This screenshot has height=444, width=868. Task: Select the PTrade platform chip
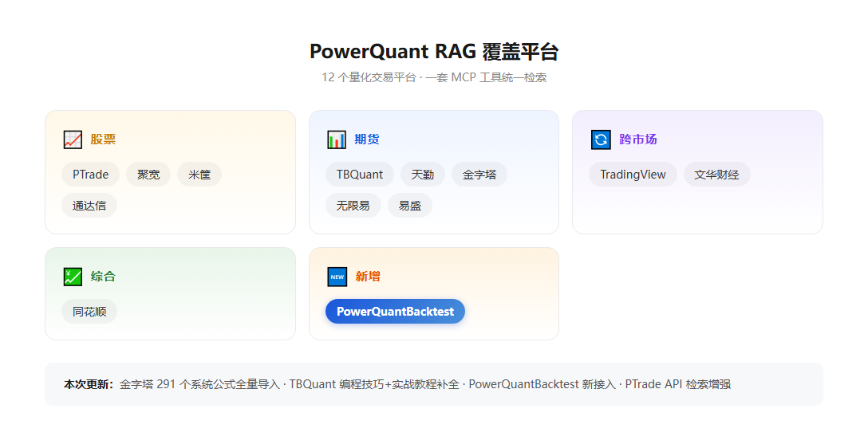point(90,174)
